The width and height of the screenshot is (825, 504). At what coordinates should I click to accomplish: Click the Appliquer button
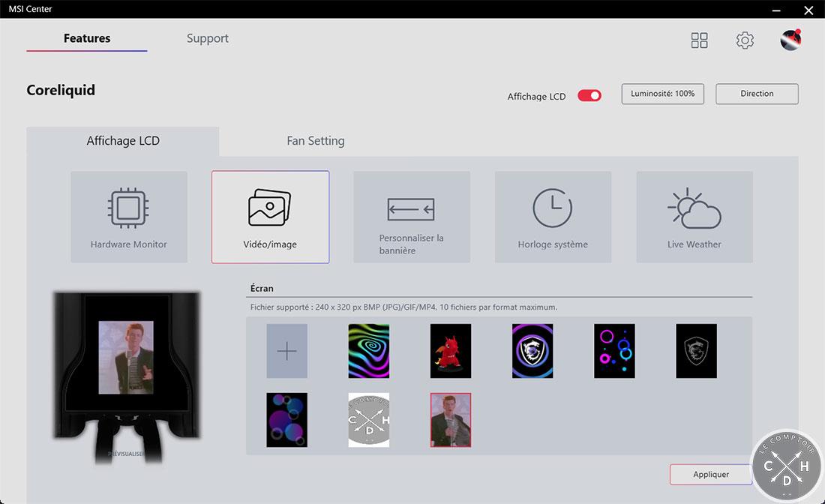tap(710, 474)
